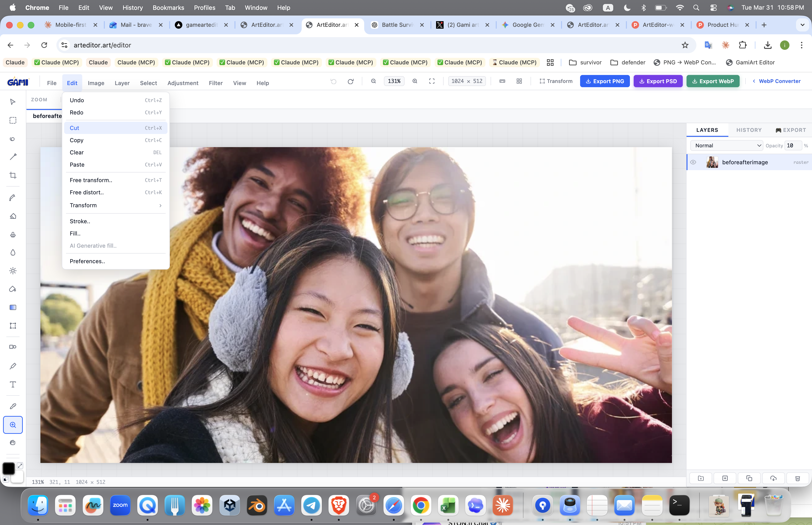
Task: Switch to the History tab
Action: [x=749, y=130]
